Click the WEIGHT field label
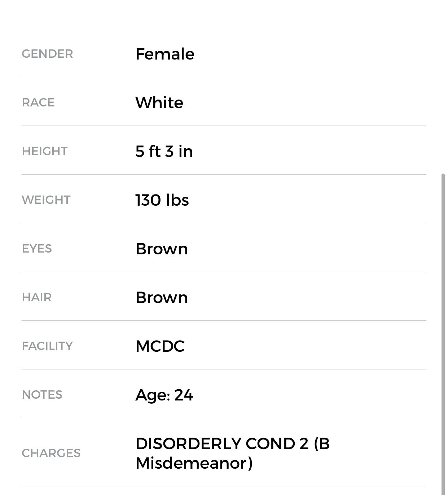This screenshot has width=448, height=495. click(46, 200)
